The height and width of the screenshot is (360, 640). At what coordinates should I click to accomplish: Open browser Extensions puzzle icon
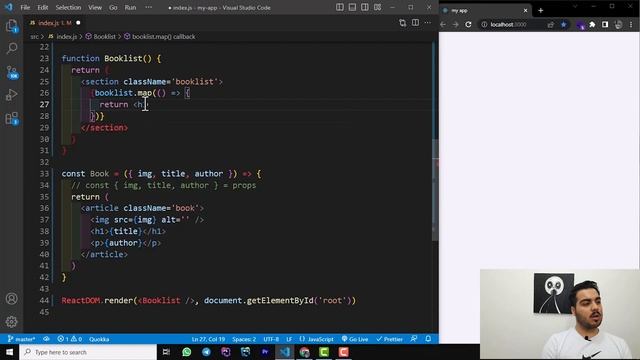(592, 24)
